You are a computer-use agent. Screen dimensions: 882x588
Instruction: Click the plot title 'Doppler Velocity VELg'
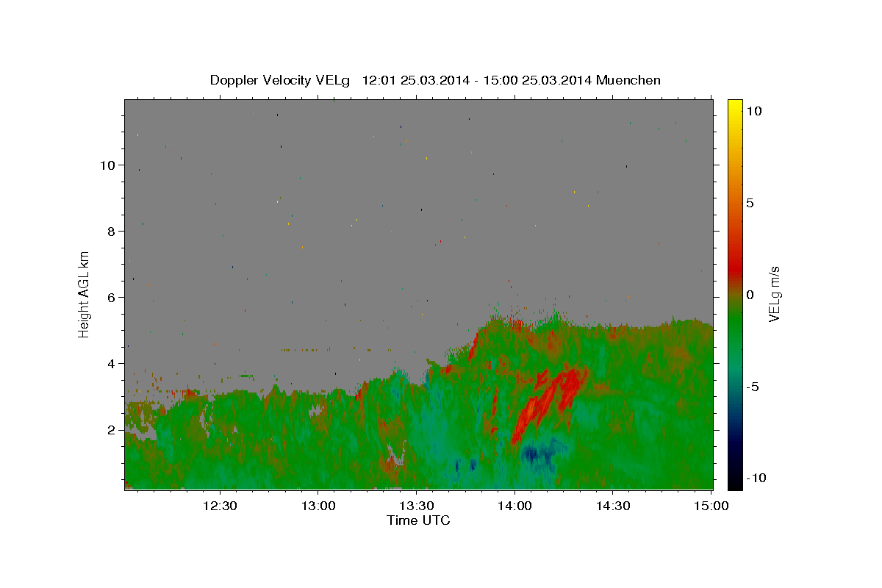[282, 80]
